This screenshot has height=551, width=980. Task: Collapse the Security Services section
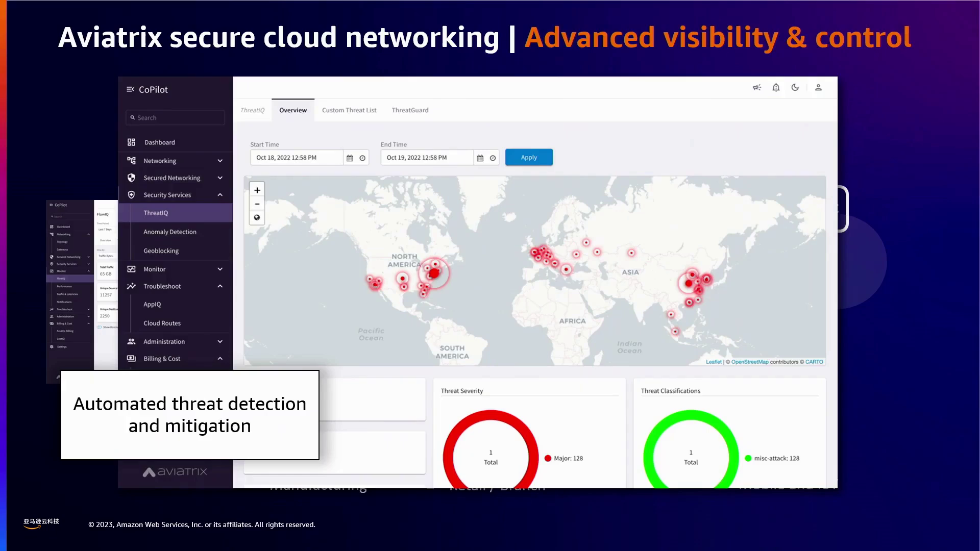[220, 195]
